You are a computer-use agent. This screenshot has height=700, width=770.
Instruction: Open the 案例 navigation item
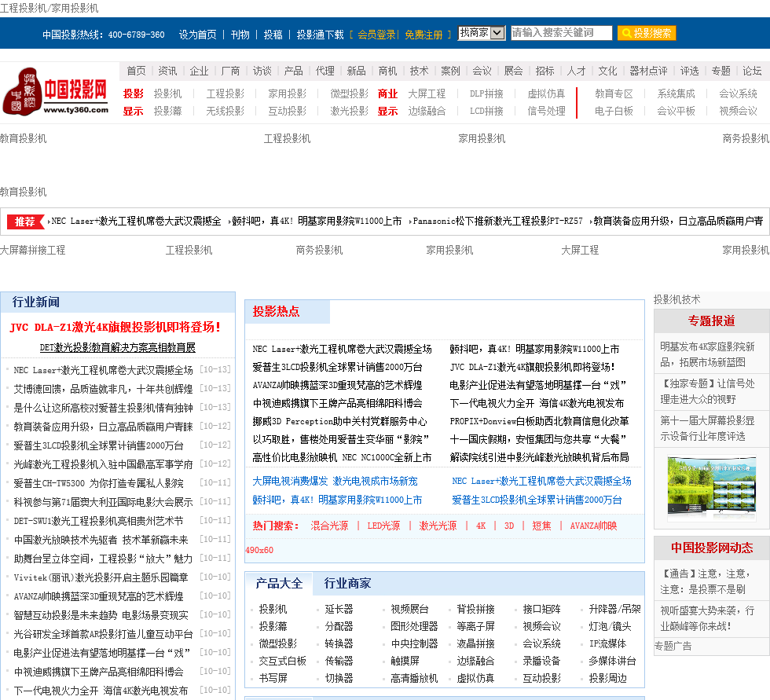[450, 71]
